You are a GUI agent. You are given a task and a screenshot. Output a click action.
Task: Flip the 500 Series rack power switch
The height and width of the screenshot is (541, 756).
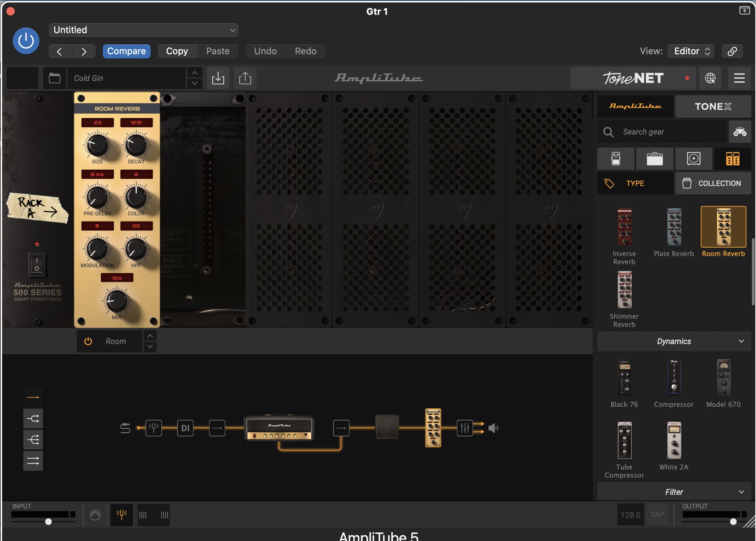pyautogui.click(x=37, y=264)
